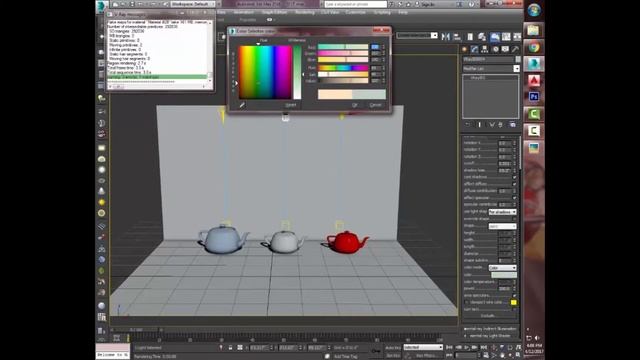This screenshot has height=360, width=640.
Task: Click the Pin Stack icon below modifier stack
Action: tap(467, 124)
